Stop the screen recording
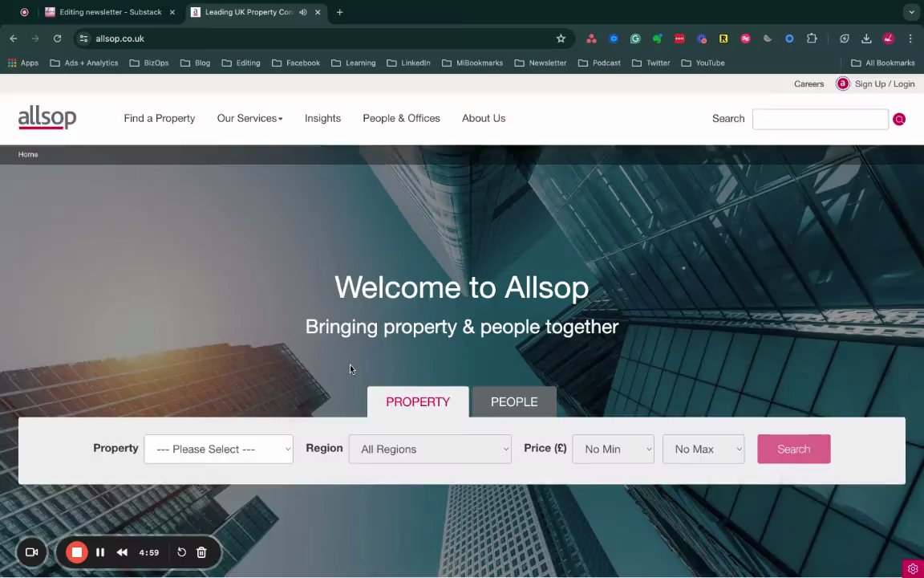The image size is (924, 578). pyautogui.click(x=77, y=552)
